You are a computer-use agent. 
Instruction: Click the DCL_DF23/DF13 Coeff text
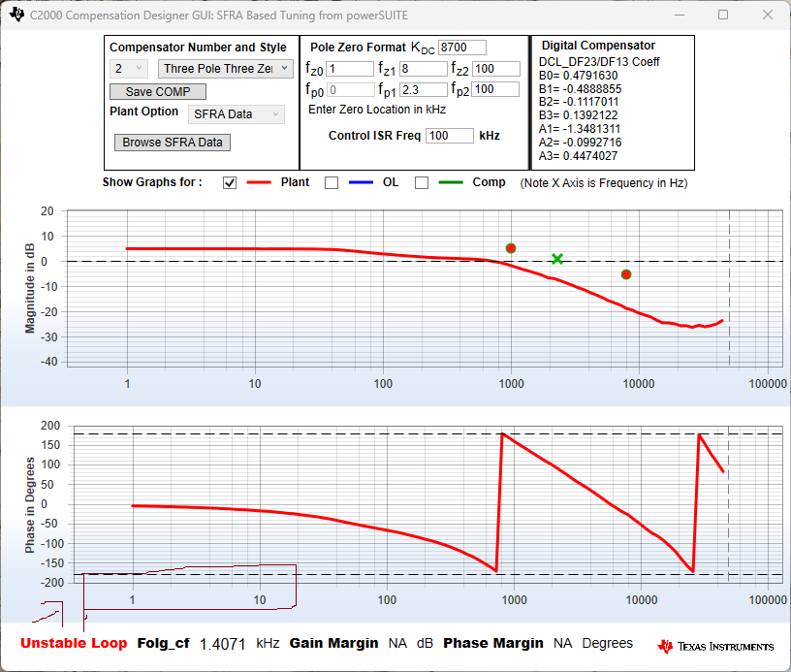(599, 62)
